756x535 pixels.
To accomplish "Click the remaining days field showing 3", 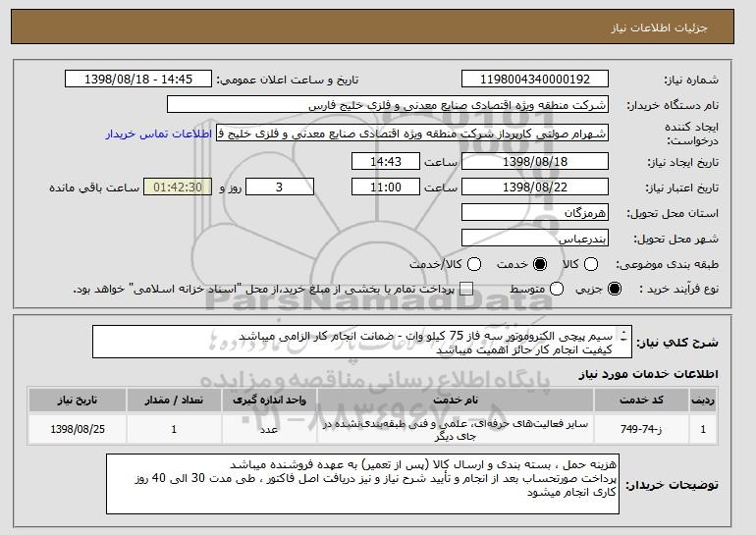I will tap(280, 187).
